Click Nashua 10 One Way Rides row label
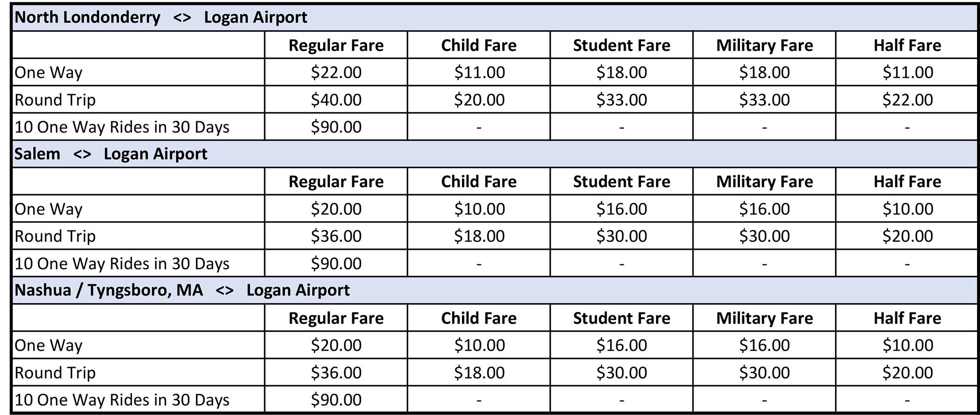The image size is (980, 415). coord(122,400)
